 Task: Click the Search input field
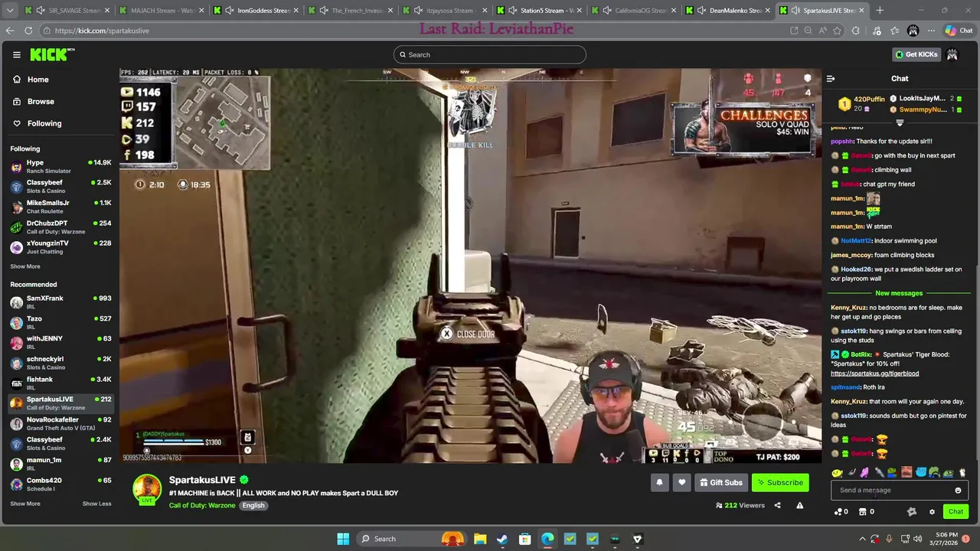(x=490, y=54)
